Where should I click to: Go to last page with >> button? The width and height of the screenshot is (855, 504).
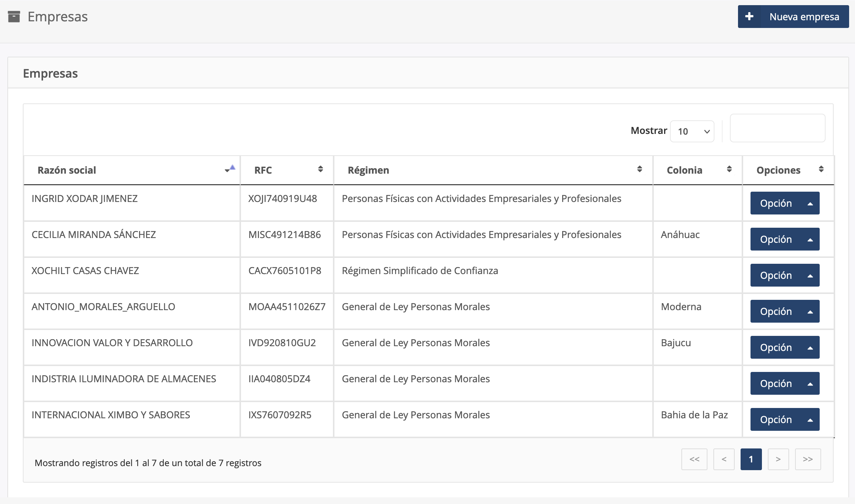tap(808, 459)
